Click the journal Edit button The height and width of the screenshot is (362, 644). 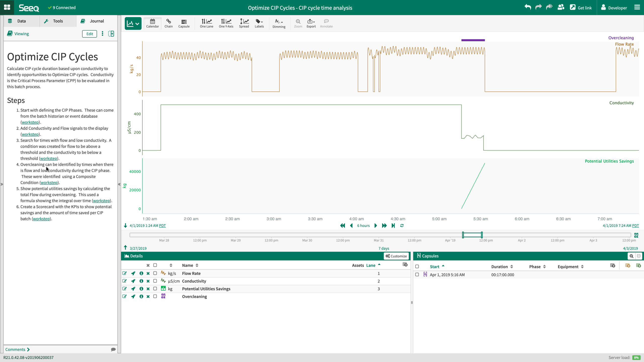tap(90, 34)
